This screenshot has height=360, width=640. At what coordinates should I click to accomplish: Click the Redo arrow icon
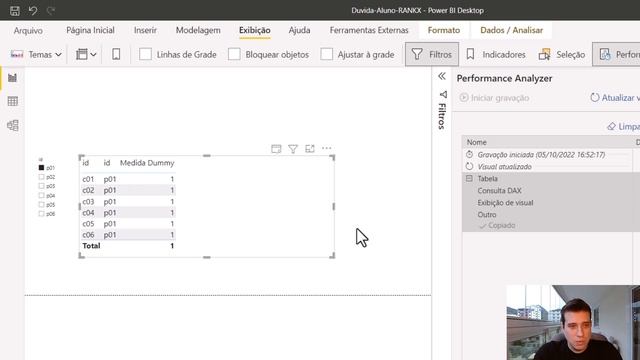[51, 11]
